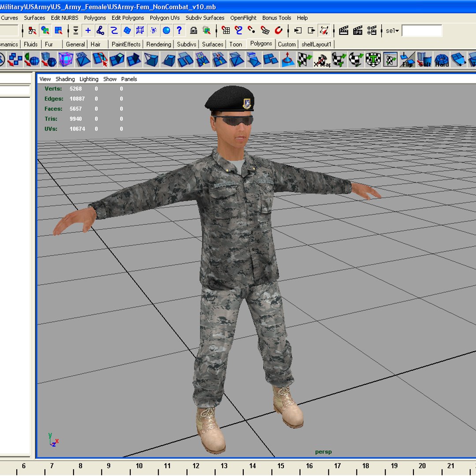Switch to the Subdivs shelf tab

(x=186, y=45)
